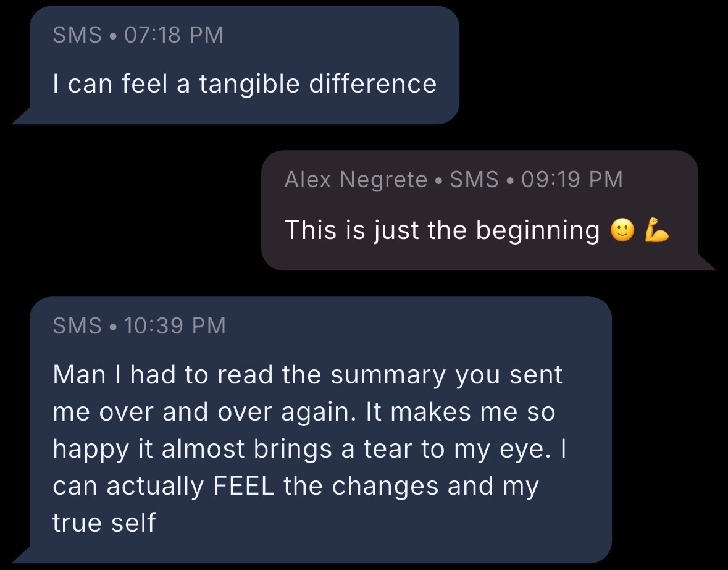This screenshot has height=570, width=728.
Task: Click the flexed bicep emoji
Action: [x=656, y=231]
